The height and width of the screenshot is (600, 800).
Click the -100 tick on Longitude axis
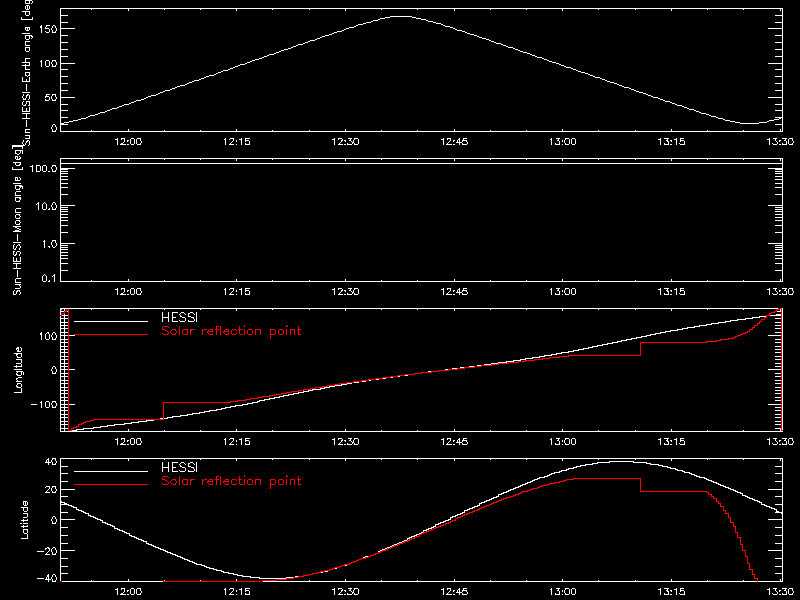(44, 404)
